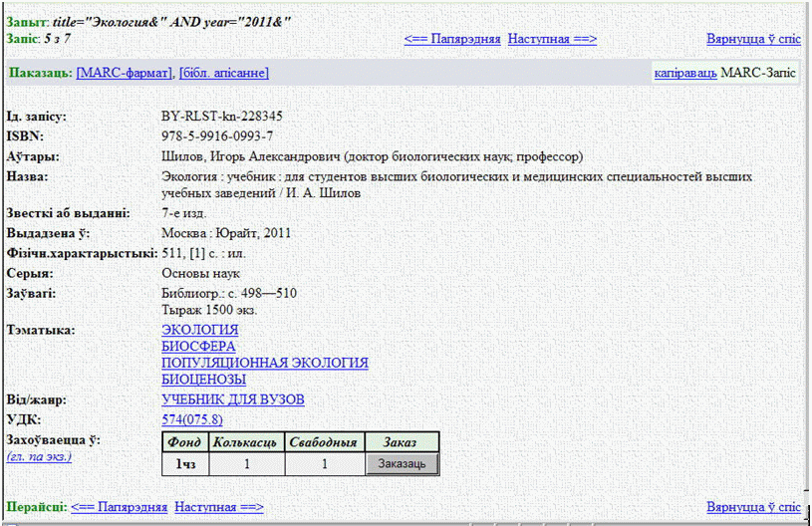
Task: Follow the БИОЦЕНОЗЫ subject link
Action: tap(203, 380)
